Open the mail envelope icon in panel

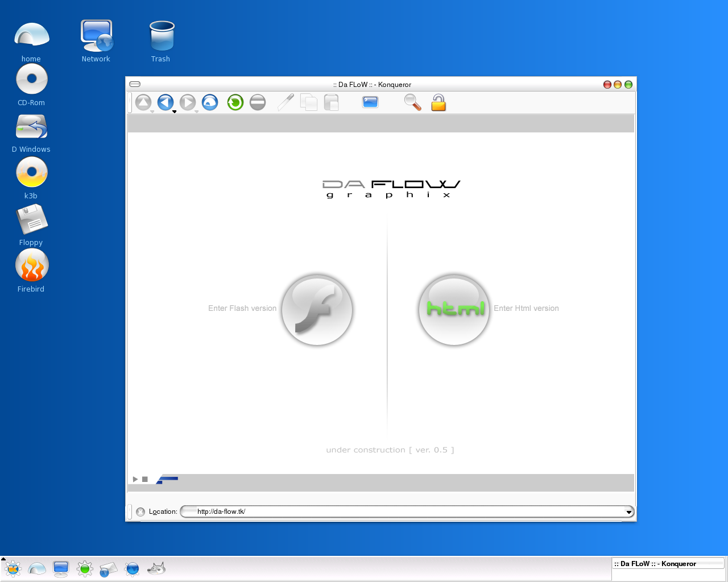point(108,569)
